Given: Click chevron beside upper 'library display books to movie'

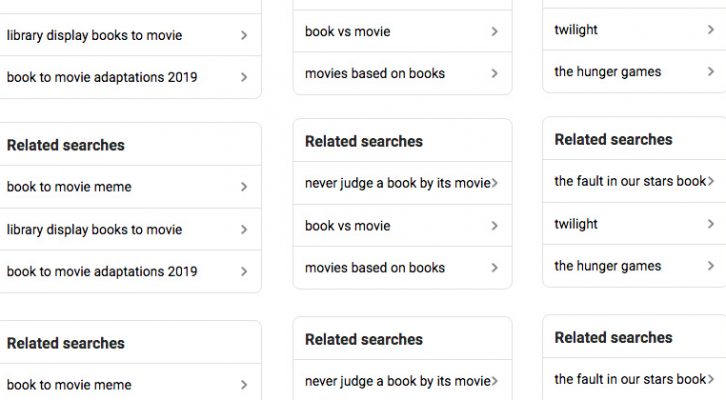Looking at the screenshot, I should pyautogui.click(x=244, y=36).
